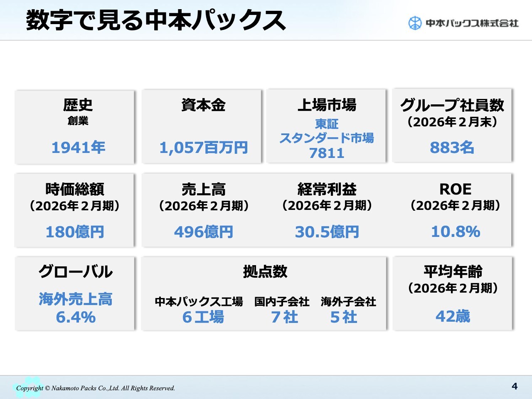Click the 国内子会社 7社 value
The height and width of the screenshot is (399, 532).
[284, 317]
